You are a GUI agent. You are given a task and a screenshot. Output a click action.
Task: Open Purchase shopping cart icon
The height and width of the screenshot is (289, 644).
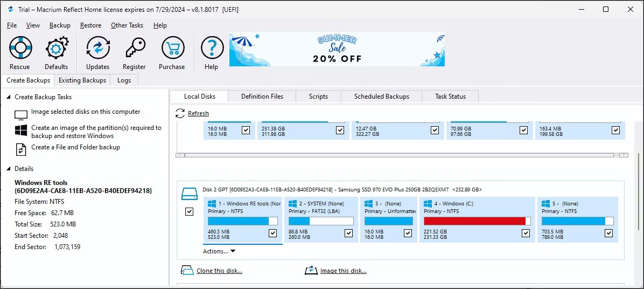click(x=172, y=49)
